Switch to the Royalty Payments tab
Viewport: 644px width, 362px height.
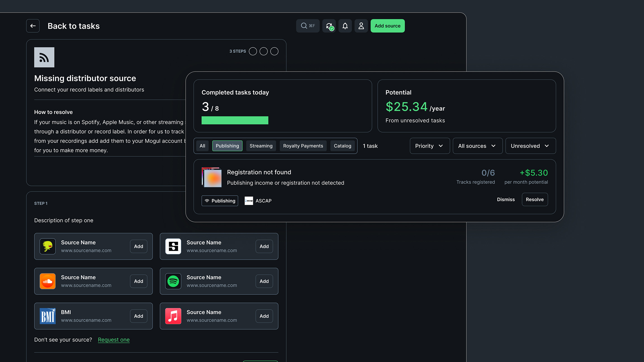[303, 146]
